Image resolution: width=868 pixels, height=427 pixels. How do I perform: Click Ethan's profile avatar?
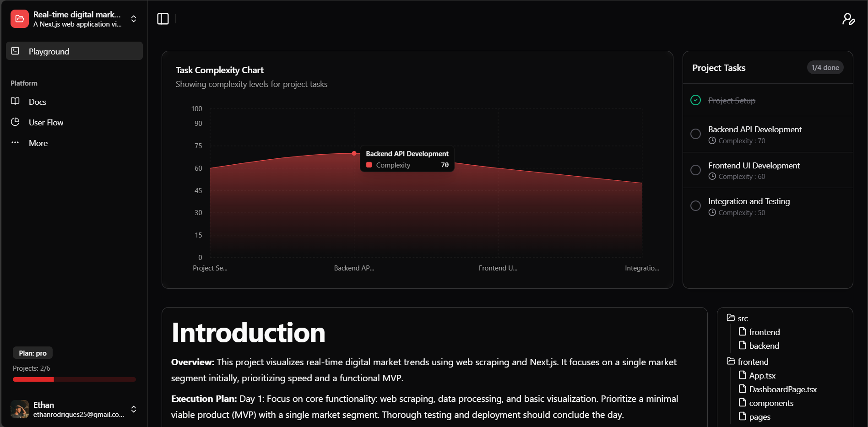tap(20, 409)
